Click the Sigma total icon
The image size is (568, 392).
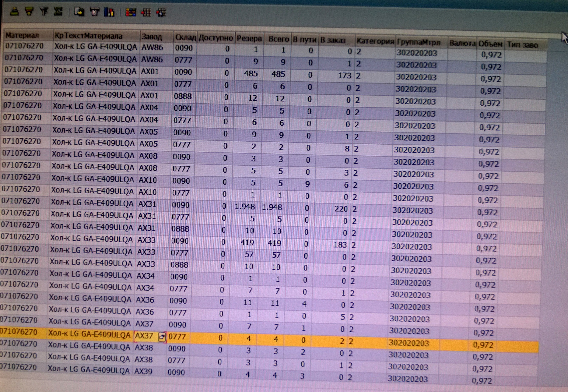click(58, 11)
